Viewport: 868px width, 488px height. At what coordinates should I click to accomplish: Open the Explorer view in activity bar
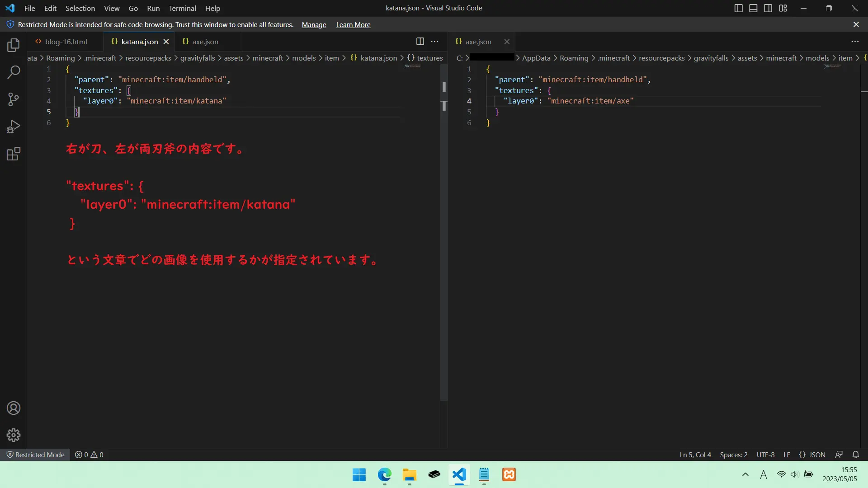click(14, 45)
